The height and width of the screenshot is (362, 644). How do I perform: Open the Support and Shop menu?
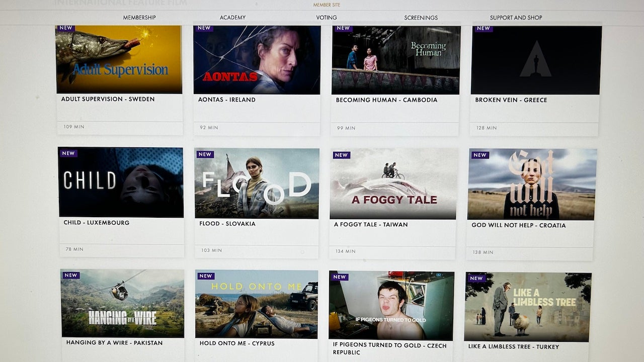point(516,18)
